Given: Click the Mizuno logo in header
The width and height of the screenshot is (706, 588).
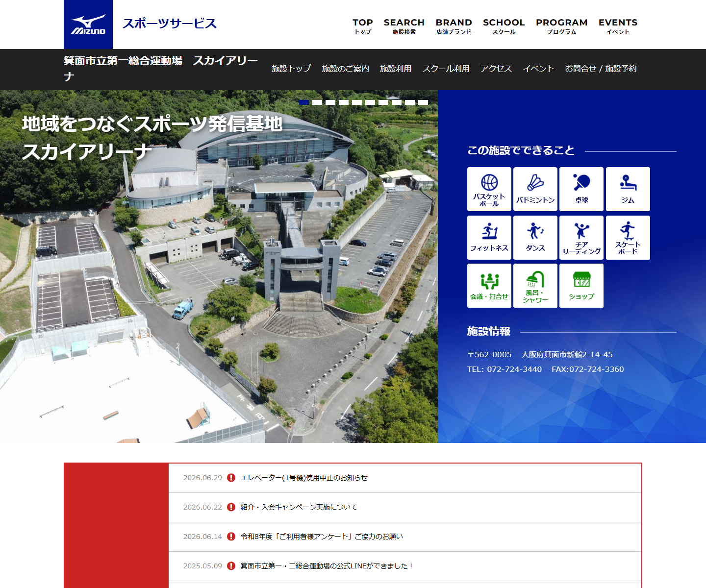Looking at the screenshot, I should pyautogui.click(x=88, y=24).
